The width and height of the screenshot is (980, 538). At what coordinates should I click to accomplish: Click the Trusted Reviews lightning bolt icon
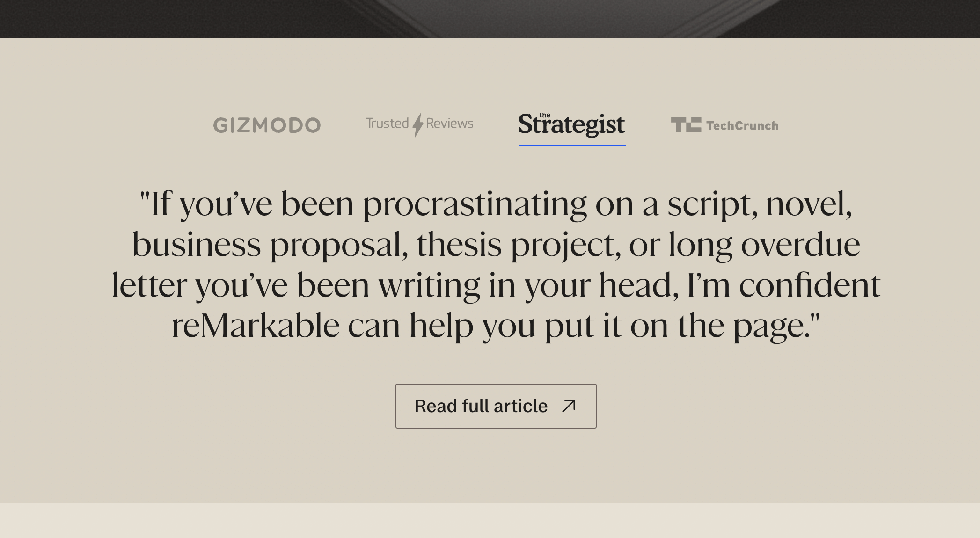(417, 125)
